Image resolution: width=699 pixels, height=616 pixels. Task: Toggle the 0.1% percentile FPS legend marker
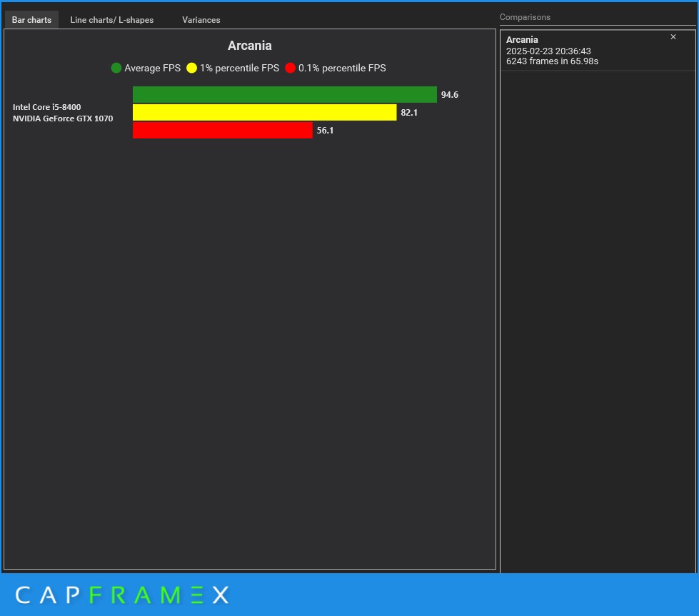[x=290, y=68]
